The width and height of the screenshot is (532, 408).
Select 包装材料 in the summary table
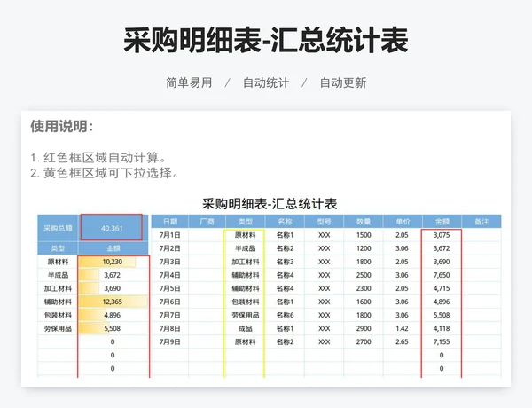point(58,316)
